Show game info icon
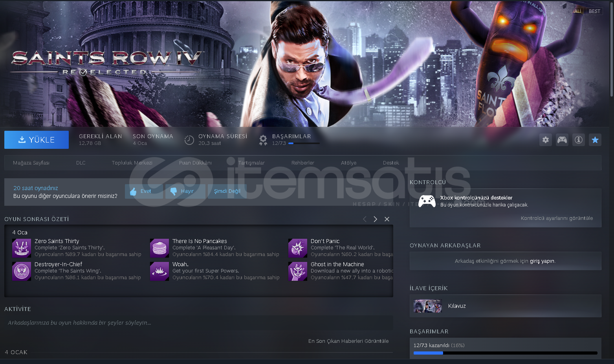This screenshot has height=364, width=614. tap(579, 140)
